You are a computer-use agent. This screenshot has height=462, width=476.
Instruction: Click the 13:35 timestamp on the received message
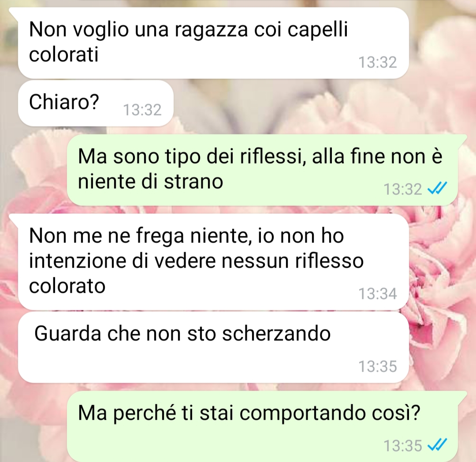[x=378, y=366]
